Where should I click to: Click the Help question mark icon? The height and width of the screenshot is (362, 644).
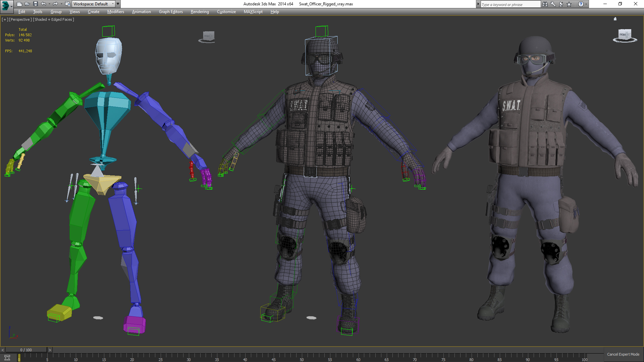coord(581,4)
